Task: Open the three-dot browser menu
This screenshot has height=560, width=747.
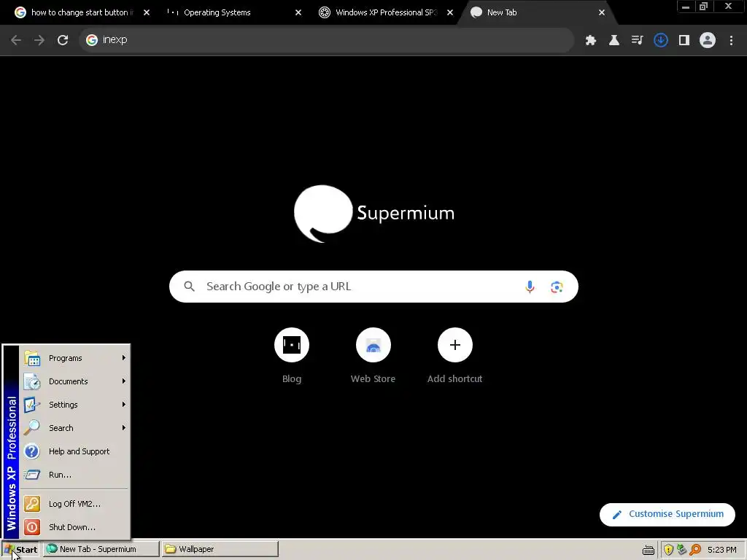Action: coord(731,40)
